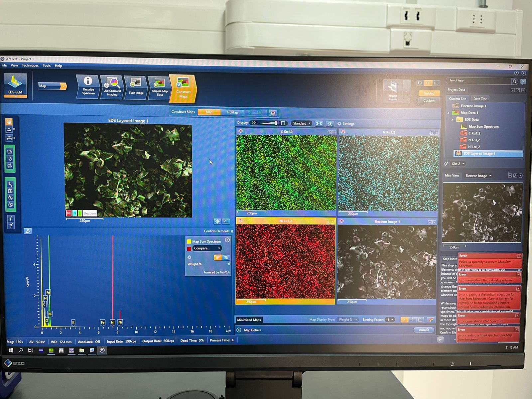Click the Report Results icon
The height and width of the screenshot is (399, 532).
(393, 90)
